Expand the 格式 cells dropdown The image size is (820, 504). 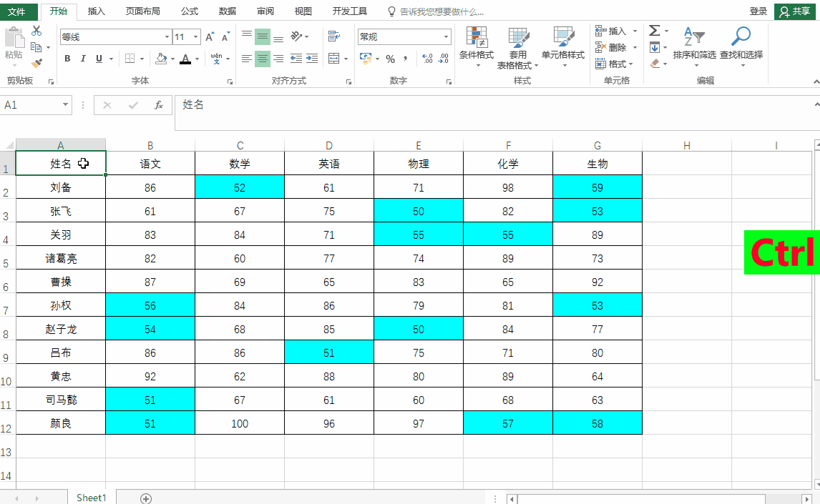(630, 64)
